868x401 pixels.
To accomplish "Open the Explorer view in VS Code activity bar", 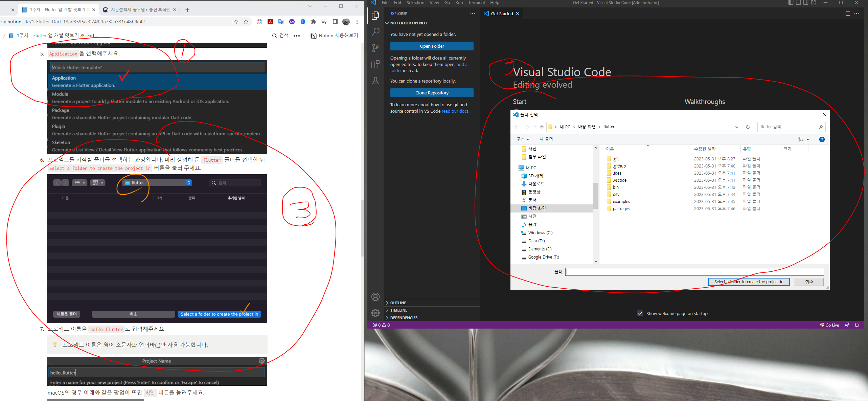I will (x=375, y=16).
